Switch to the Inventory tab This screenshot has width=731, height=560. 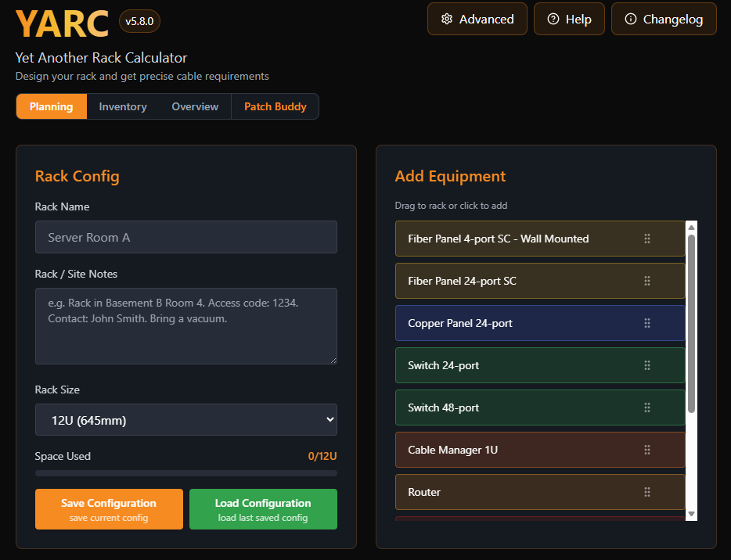tap(122, 106)
